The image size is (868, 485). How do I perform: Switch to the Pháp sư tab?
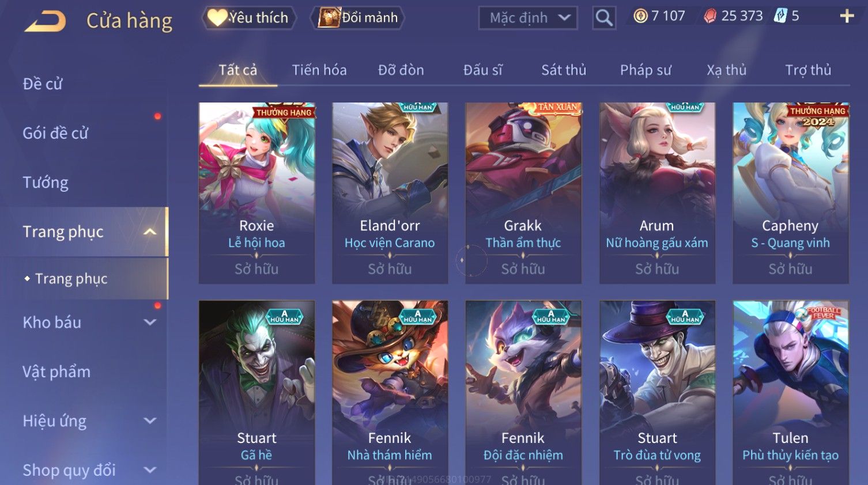tap(646, 70)
